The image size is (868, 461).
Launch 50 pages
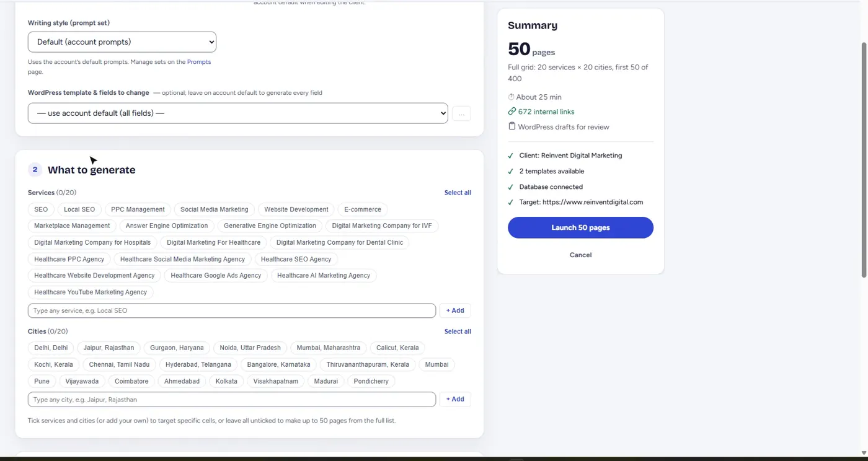click(580, 227)
